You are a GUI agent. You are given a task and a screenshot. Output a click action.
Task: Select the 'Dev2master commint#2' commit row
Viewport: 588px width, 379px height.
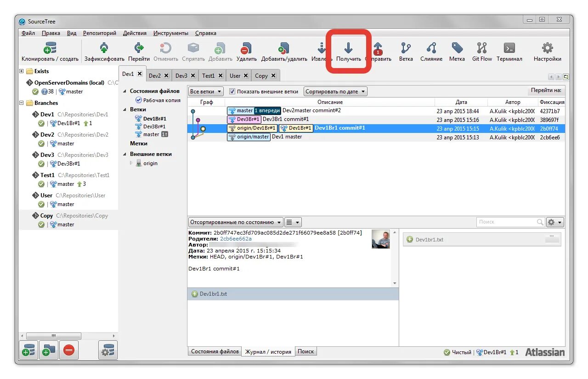[x=376, y=111]
